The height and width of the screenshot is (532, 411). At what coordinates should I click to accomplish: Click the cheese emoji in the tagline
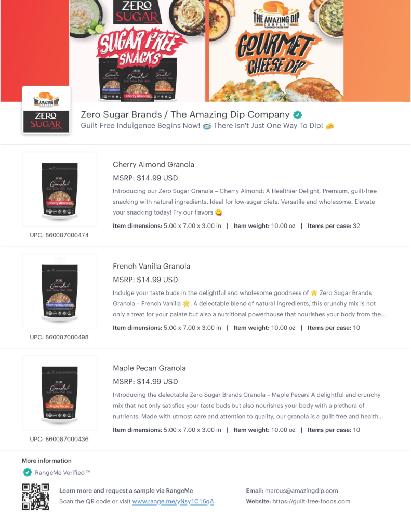coord(329,126)
